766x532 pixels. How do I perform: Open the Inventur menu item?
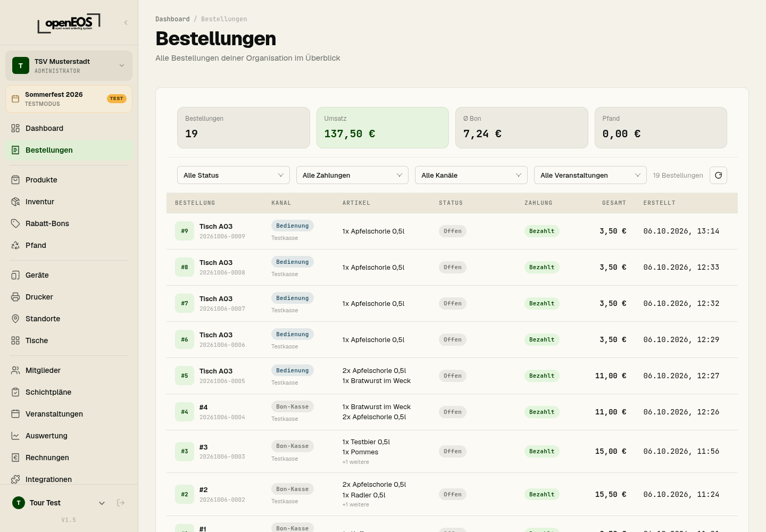[69, 202]
